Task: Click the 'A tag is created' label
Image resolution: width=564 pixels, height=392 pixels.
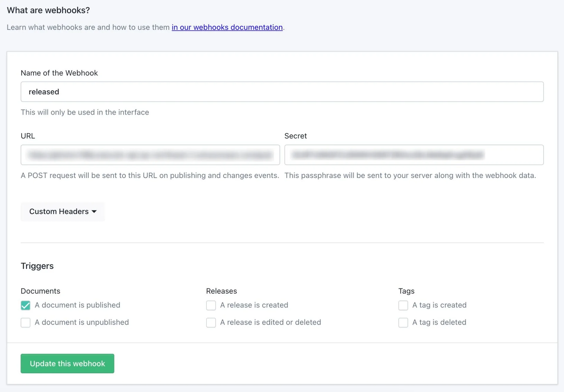Action: [x=439, y=305]
